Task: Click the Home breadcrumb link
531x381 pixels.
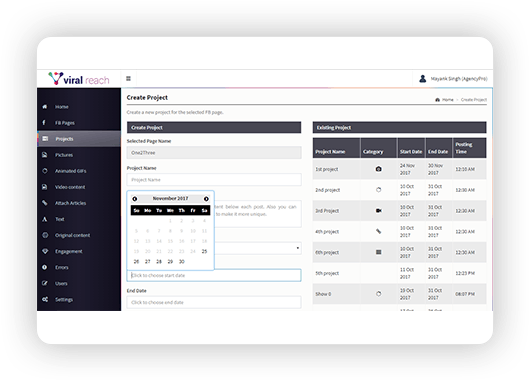Action: click(447, 100)
